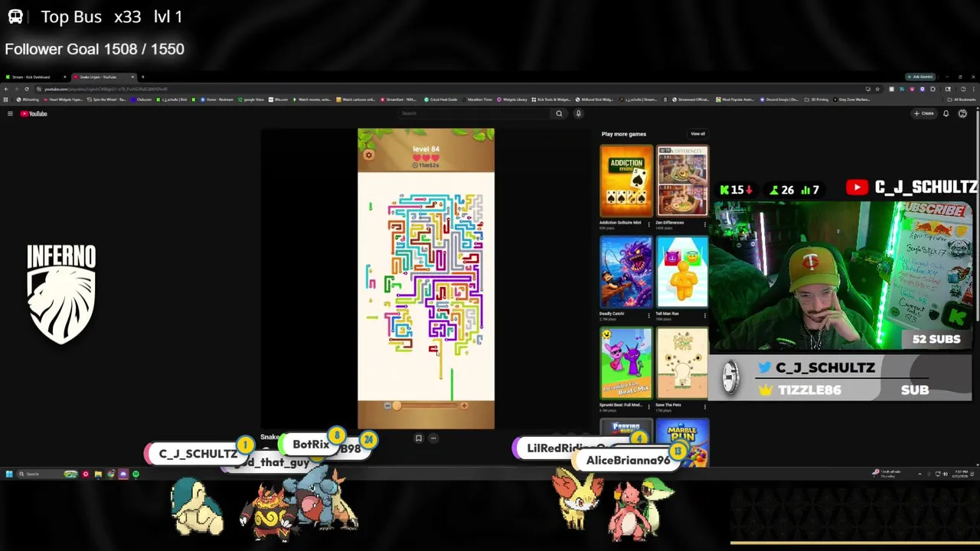Open options menu for Save The Pets
This screenshot has width=980, height=551.
coord(705,406)
